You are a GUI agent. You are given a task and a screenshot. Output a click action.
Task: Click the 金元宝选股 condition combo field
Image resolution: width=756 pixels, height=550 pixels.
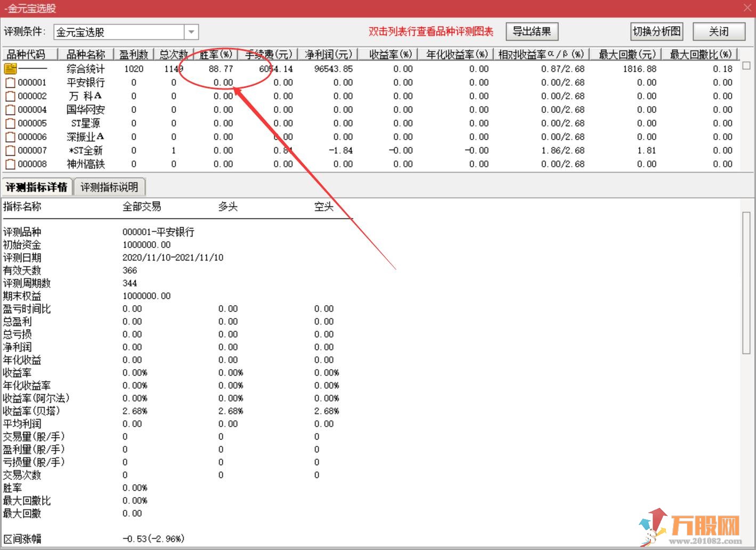(x=119, y=33)
